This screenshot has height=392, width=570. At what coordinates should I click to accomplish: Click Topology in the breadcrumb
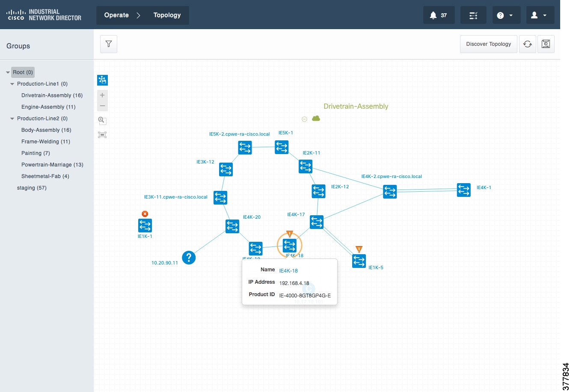pos(167,15)
